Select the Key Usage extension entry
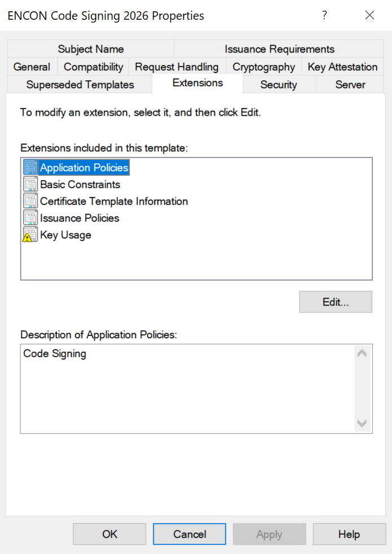 click(65, 235)
